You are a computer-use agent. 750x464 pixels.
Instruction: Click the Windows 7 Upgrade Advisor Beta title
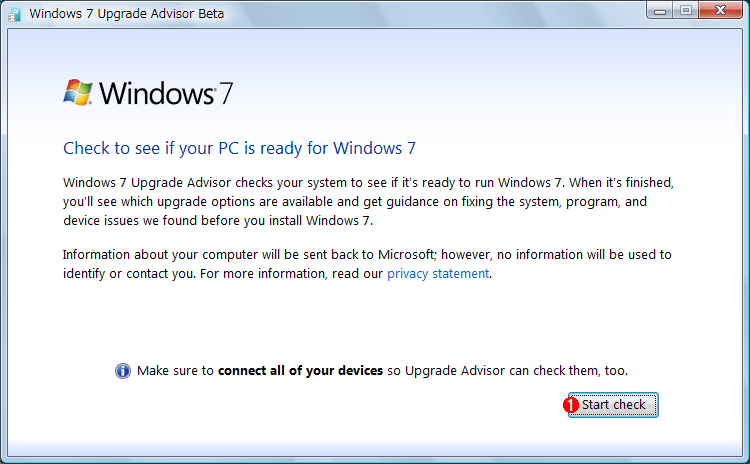coord(127,14)
